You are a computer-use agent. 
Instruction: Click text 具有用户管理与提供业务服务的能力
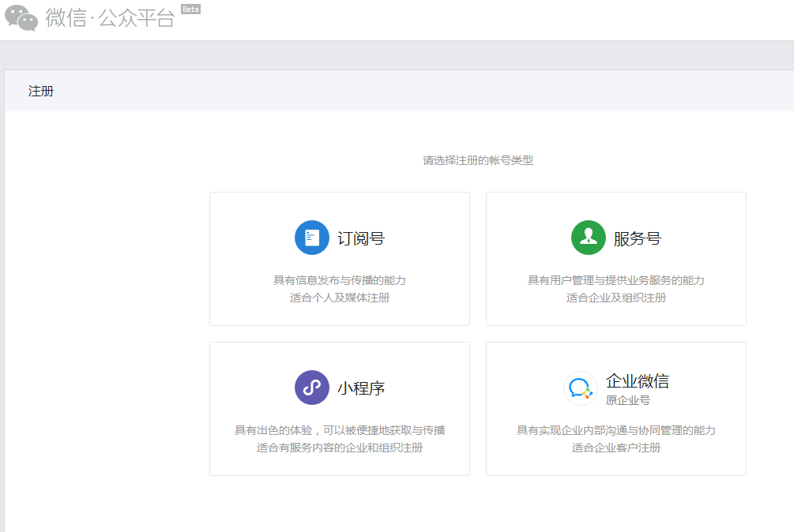tap(616, 280)
